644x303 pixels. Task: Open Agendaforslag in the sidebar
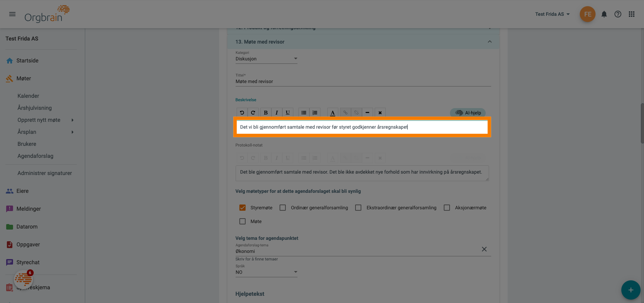35,156
